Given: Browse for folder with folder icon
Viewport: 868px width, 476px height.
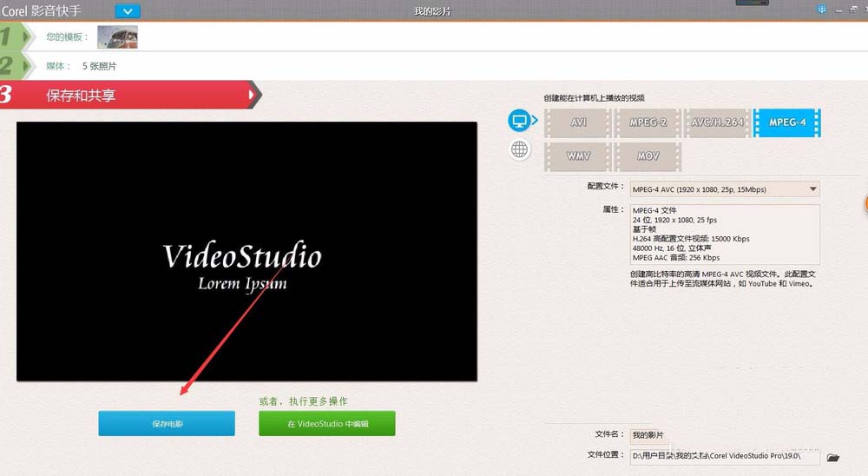Looking at the screenshot, I should tap(832, 457).
